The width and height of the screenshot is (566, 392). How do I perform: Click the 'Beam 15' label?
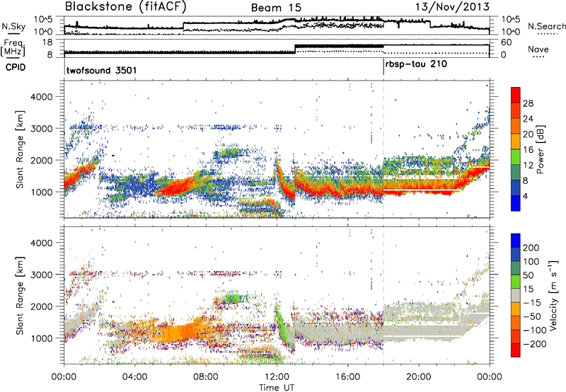[276, 8]
